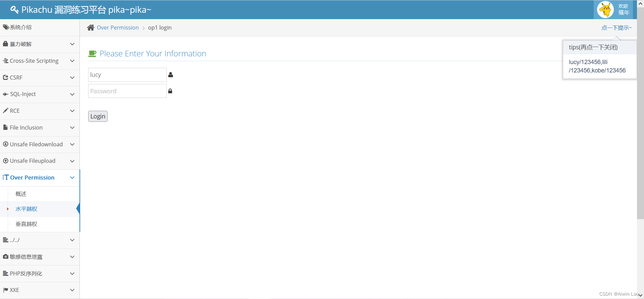This screenshot has width=644, height=299.
Task: Expand the CSRF chevron
Action: [x=72, y=78]
